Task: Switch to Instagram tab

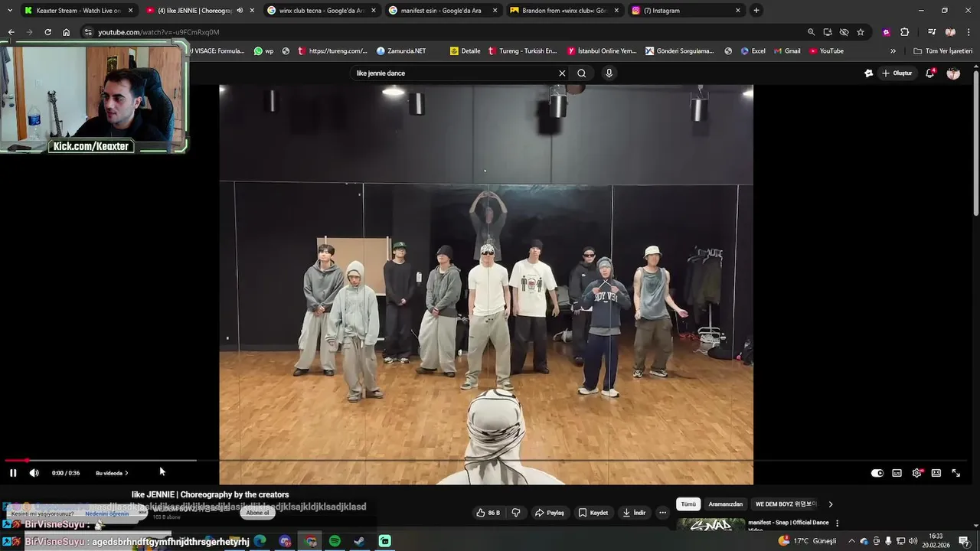Action: coord(685,11)
